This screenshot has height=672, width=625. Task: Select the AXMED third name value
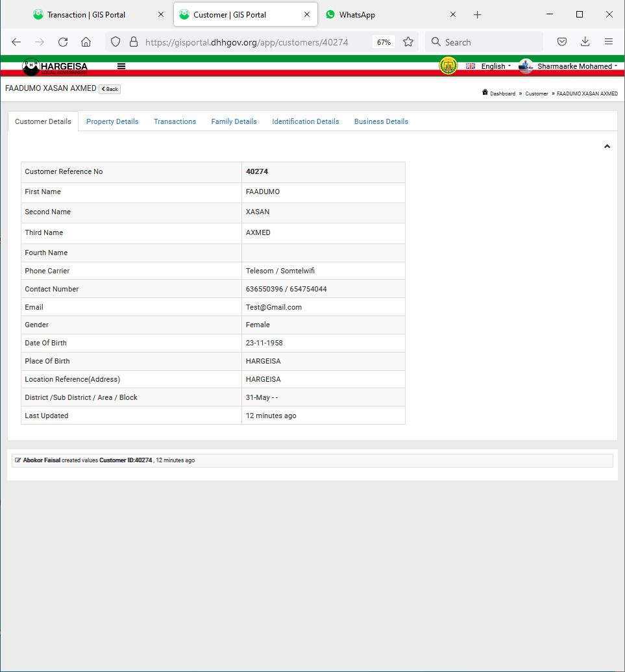click(258, 232)
